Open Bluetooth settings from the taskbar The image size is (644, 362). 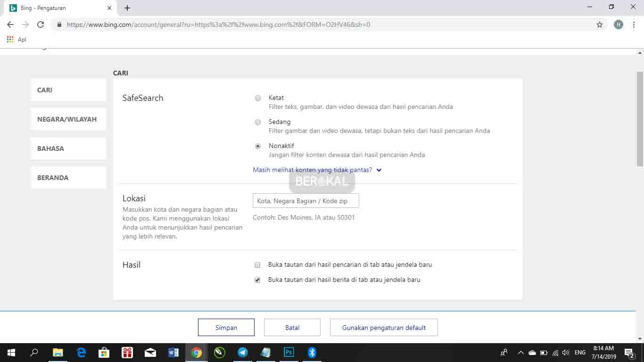(x=312, y=352)
